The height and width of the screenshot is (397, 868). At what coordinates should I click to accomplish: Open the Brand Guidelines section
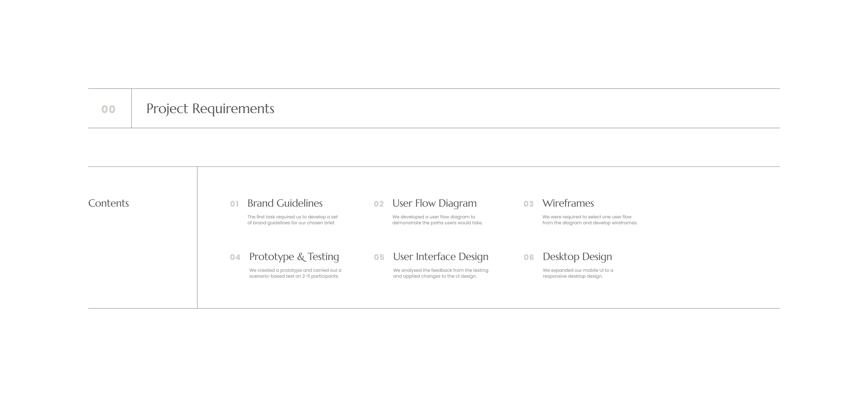[x=285, y=203]
